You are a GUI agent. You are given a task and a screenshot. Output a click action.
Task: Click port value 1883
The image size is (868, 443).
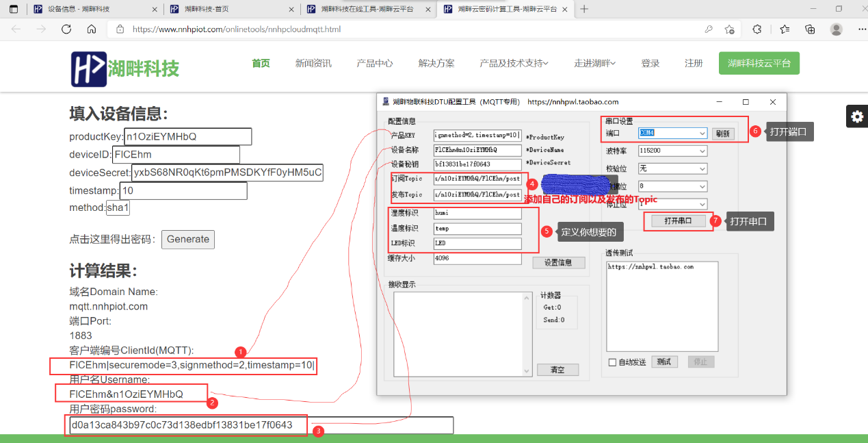pyautogui.click(x=81, y=336)
